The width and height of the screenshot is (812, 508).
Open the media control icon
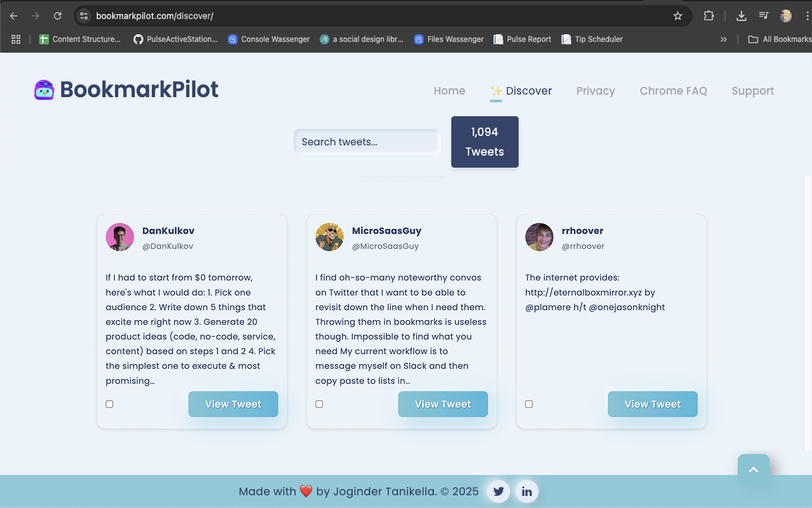pyautogui.click(x=764, y=16)
